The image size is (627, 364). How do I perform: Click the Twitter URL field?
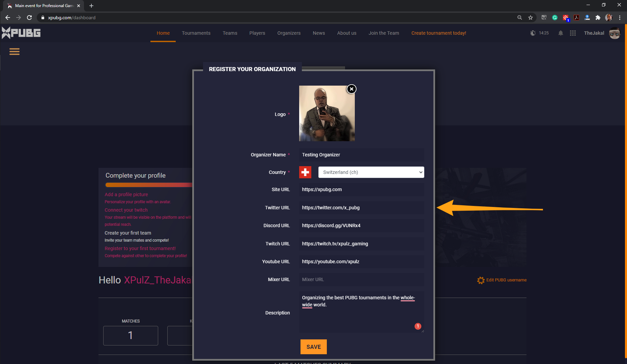tap(362, 208)
